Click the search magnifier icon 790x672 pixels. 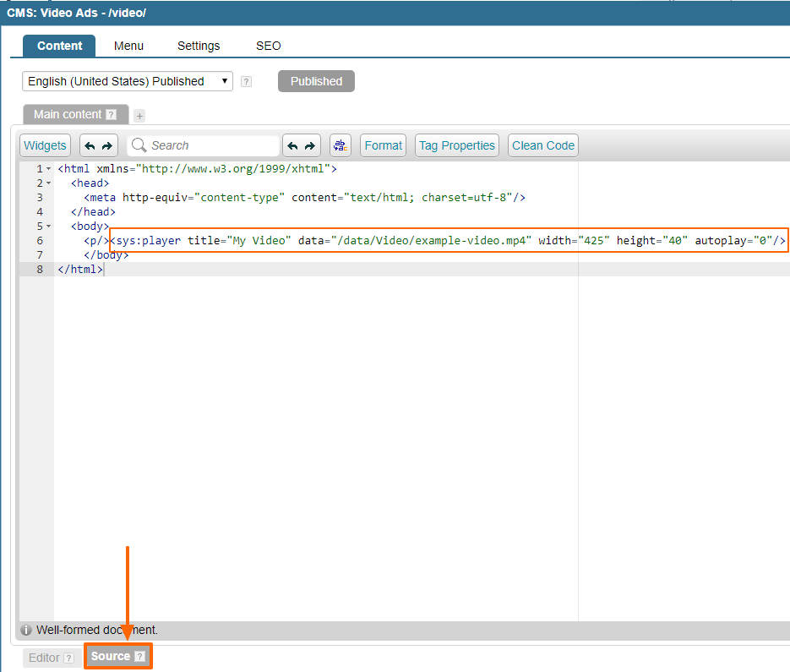[139, 145]
